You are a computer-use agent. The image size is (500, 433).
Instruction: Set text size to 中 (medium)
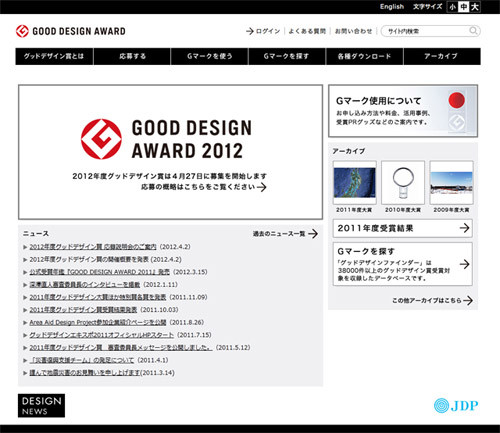(x=463, y=7)
